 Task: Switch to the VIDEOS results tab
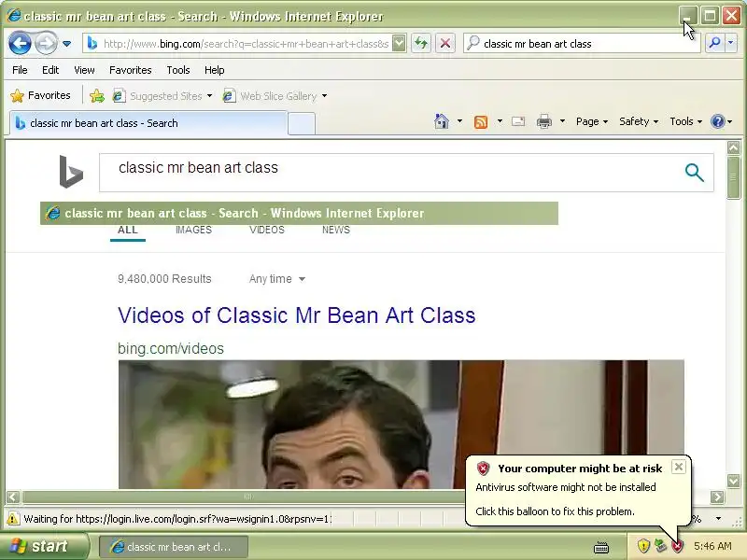click(x=267, y=230)
